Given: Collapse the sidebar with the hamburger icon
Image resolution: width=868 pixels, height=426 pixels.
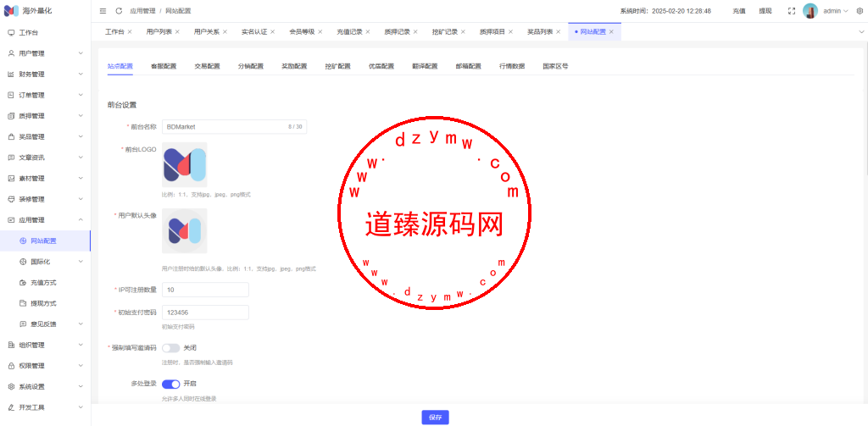Looking at the screenshot, I should pyautogui.click(x=103, y=11).
